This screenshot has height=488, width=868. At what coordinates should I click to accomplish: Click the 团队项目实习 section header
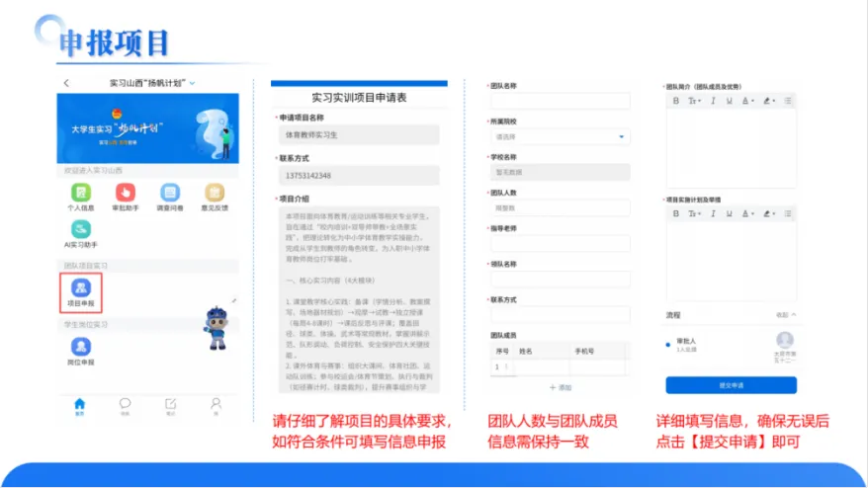pyautogui.click(x=86, y=266)
